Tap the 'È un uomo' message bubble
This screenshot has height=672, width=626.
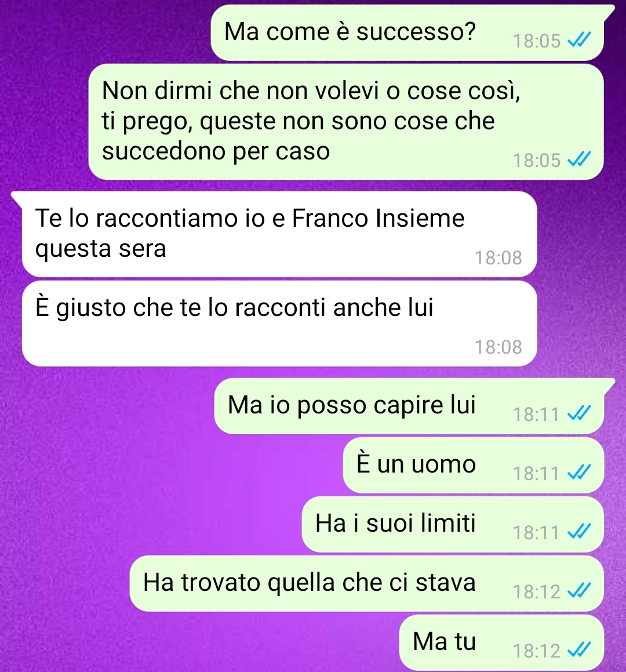pyautogui.click(x=474, y=465)
